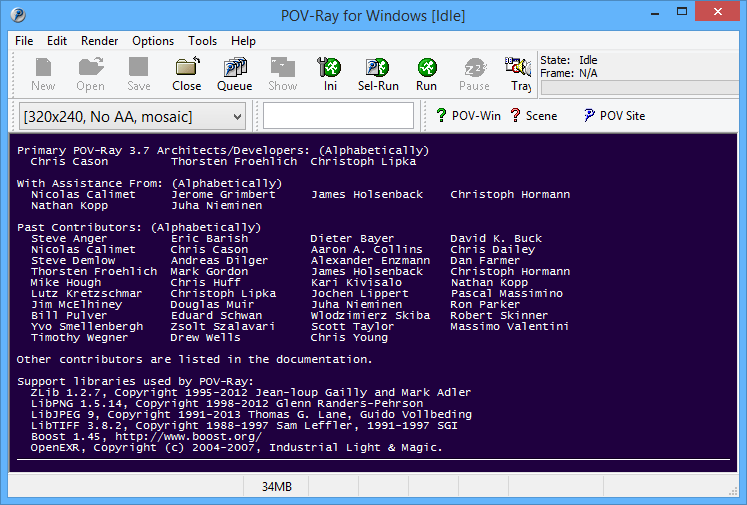Start rendering with the Run icon

[426, 74]
